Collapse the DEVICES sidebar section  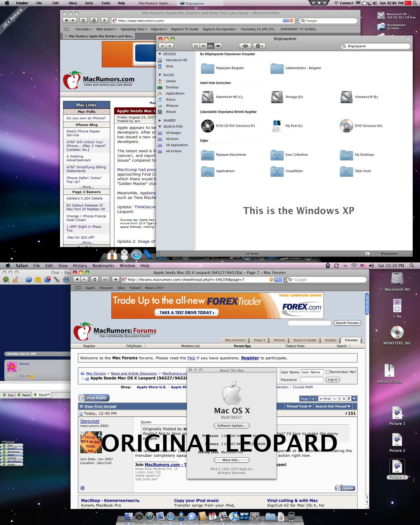coord(160,54)
